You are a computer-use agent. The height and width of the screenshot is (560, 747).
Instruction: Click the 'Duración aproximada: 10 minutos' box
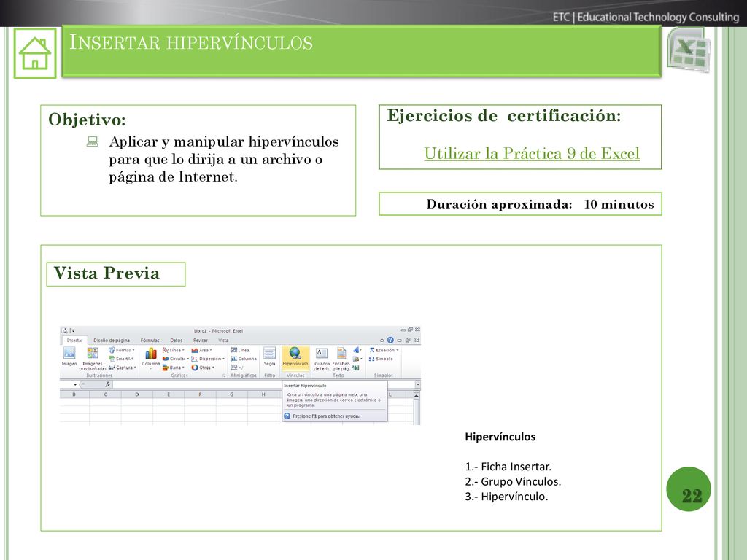520,204
